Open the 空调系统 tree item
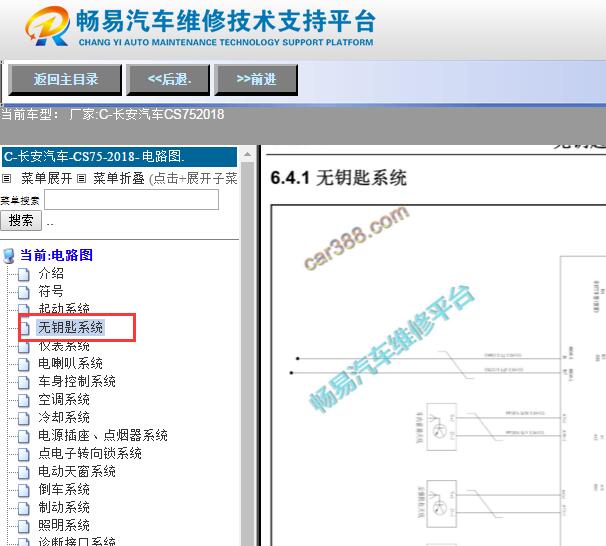Viewport: 606px width, 546px height. point(64,400)
